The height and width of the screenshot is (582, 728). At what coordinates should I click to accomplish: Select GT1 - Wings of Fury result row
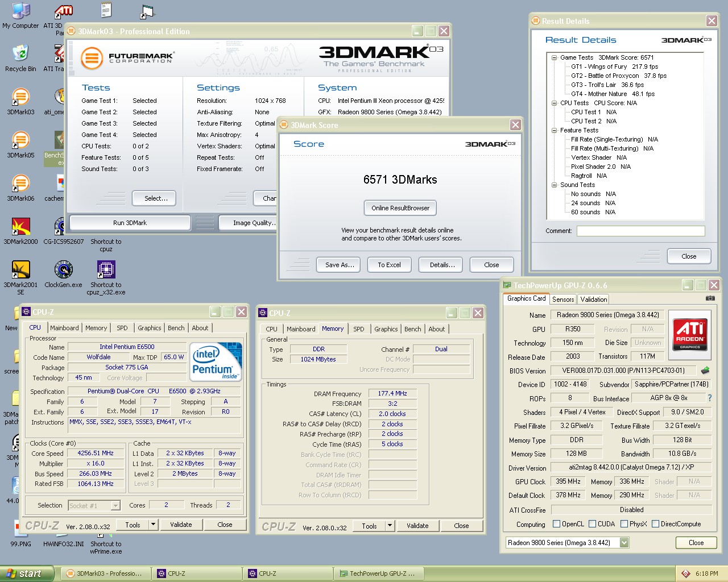[615, 66]
